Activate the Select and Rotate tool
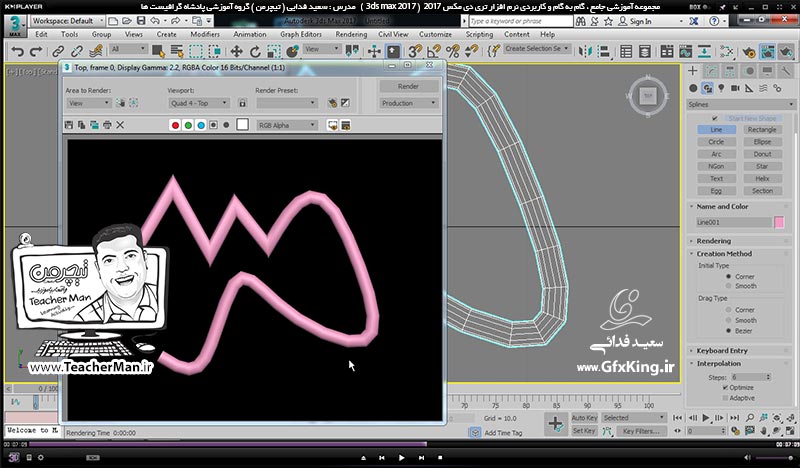This screenshot has width=800, height=468. pyautogui.click(x=255, y=51)
